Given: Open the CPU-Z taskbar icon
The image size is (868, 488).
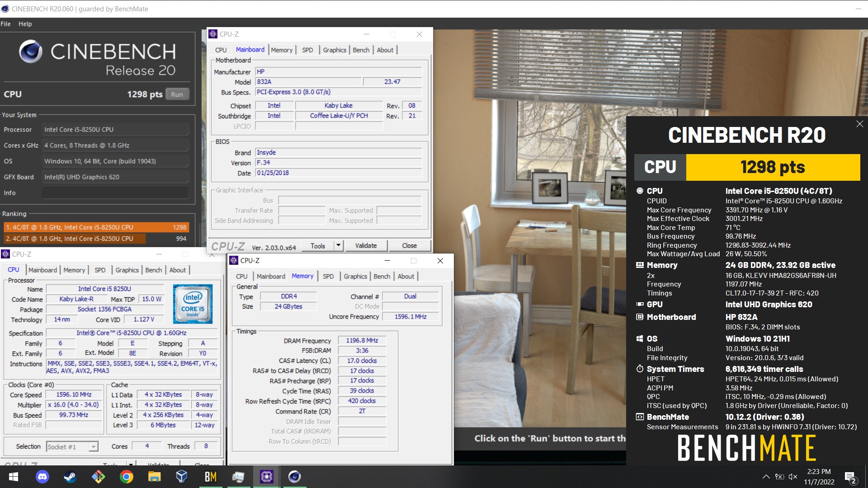Looking at the screenshot, I should coord(266,477).
